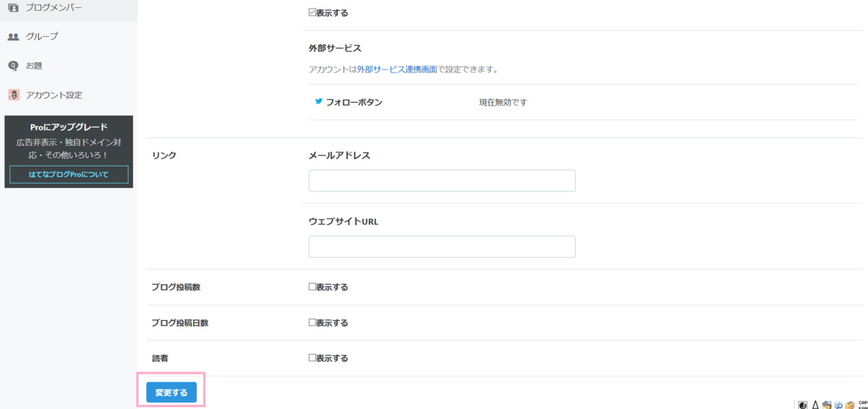
Task: Click the はてなブログProについて button
Action: tap(69, 175)
